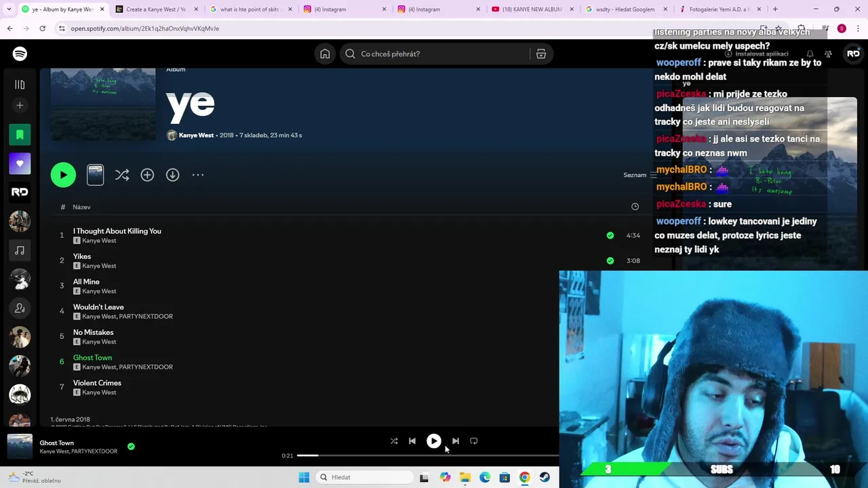Open a new browser tab
Screen dimensions: 868x488
pos(775,9)
